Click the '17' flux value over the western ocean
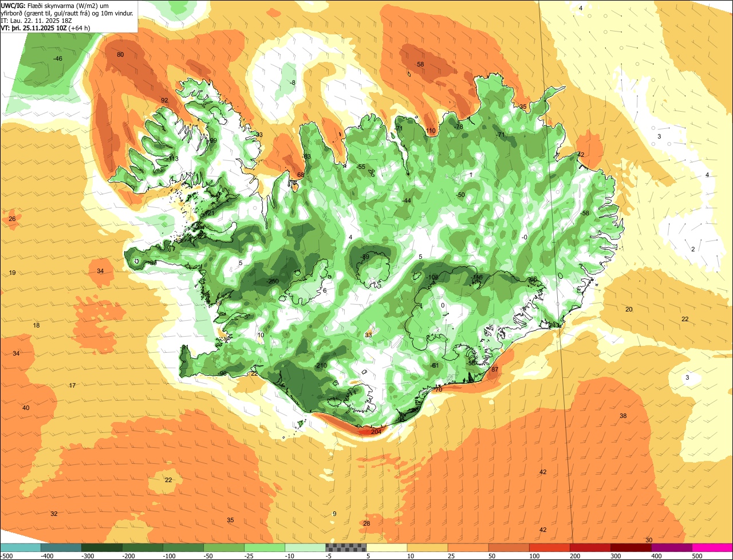This screenshot has height=560, width=733. pos(72,385)
